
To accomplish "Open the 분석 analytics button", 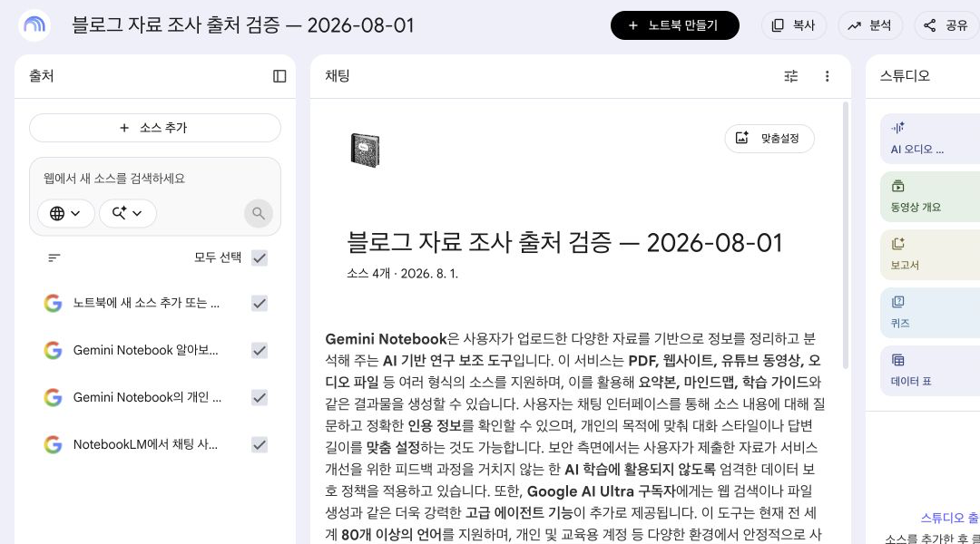I will click(x=869, y=25).
